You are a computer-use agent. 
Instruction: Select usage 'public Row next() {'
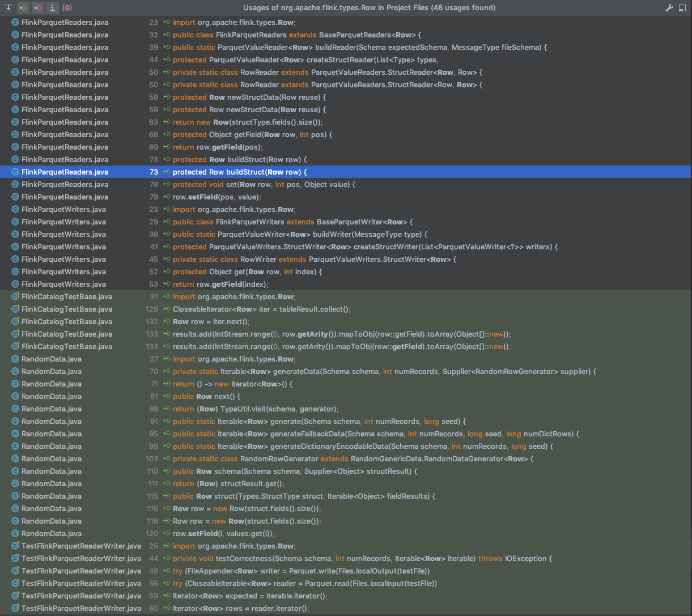tap(207, 397)
